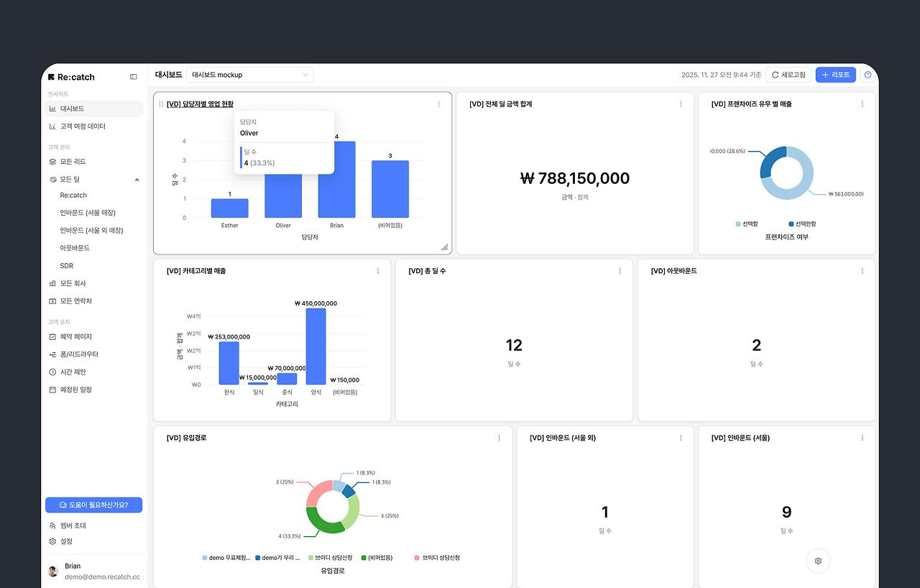Click the floating gear settings icon

(x=818, y=561)
